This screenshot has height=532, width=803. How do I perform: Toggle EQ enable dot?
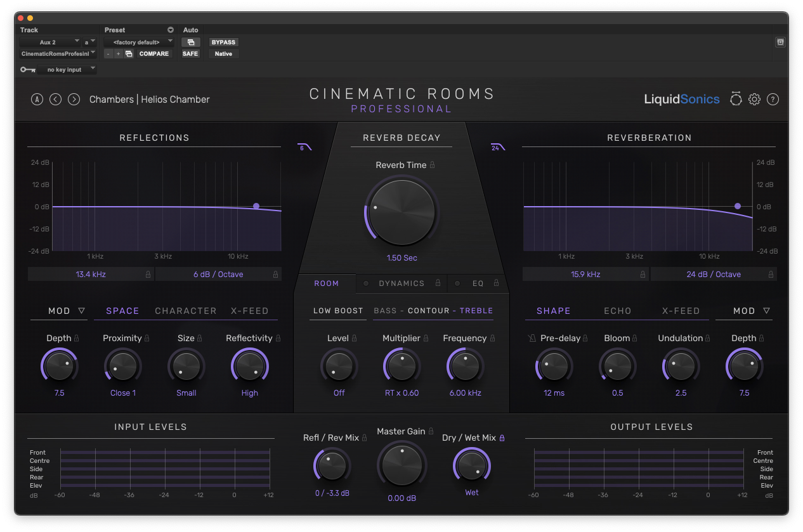(x=456, y=283)
